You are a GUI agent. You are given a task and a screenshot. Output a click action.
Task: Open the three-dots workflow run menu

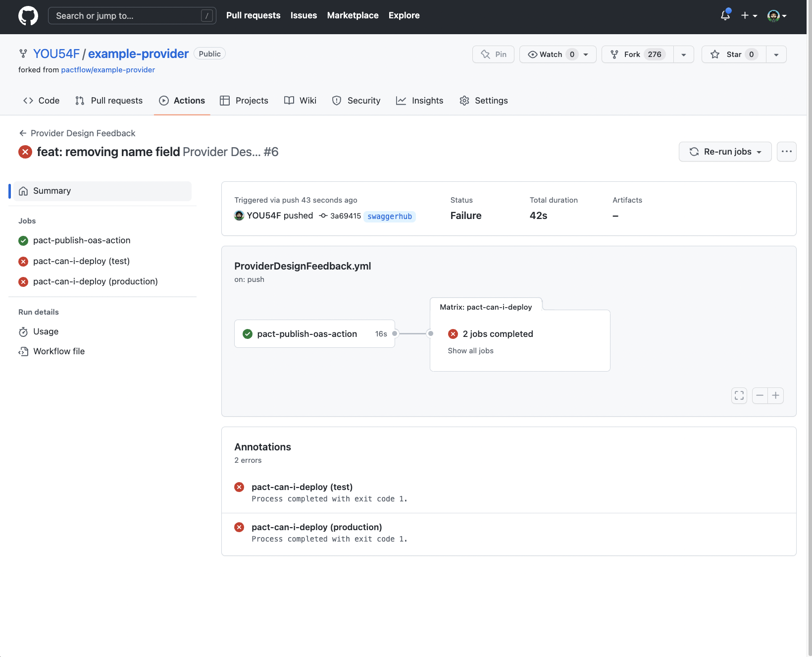[786, 152]
